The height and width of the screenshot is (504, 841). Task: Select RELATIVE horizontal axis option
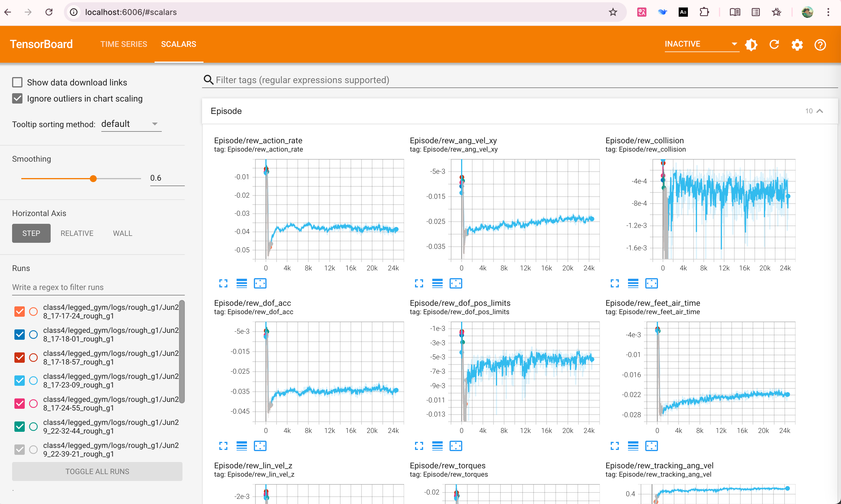[77, 233]
